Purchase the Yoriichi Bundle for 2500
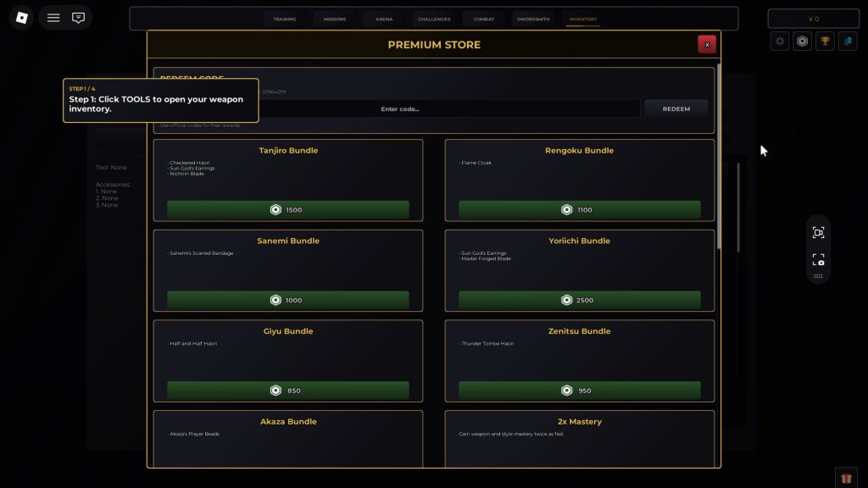868x488 pixels. click(x=579, y=300)
